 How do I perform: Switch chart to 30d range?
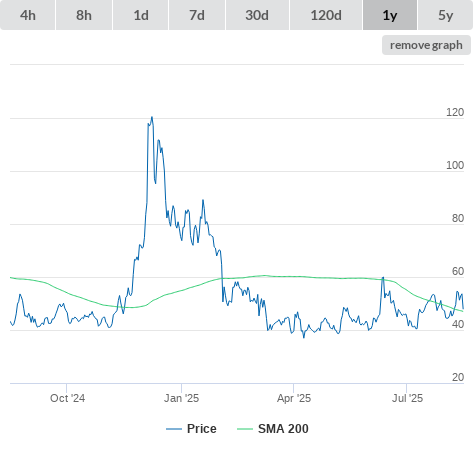tap(257, 15)
